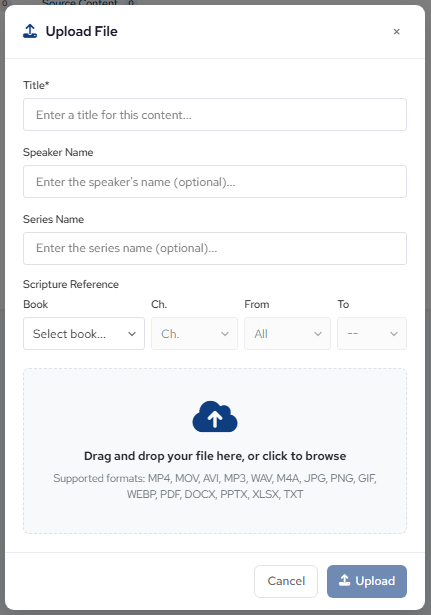This screenshot has width=431, height=615.
Task: Open the From verse dropdown
Action: coord(287,334)
